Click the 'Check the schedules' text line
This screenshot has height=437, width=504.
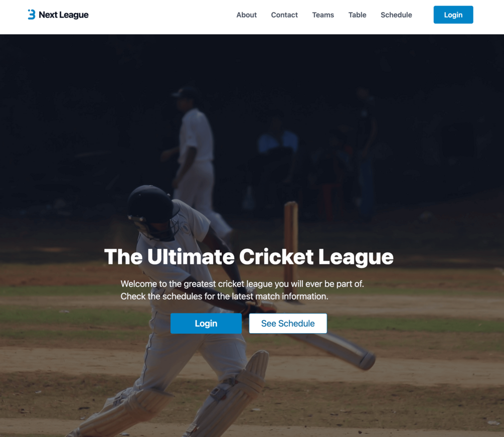(224, 296)
